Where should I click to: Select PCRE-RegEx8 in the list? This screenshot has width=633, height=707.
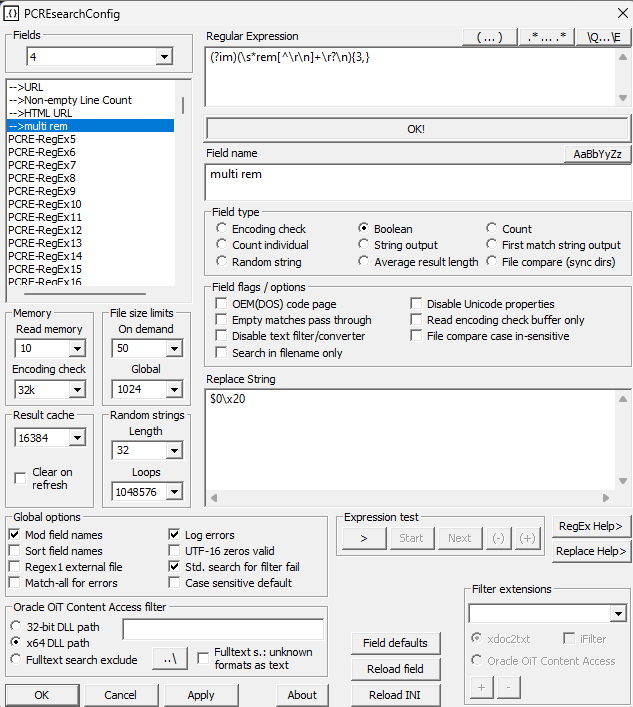(91, 178)
